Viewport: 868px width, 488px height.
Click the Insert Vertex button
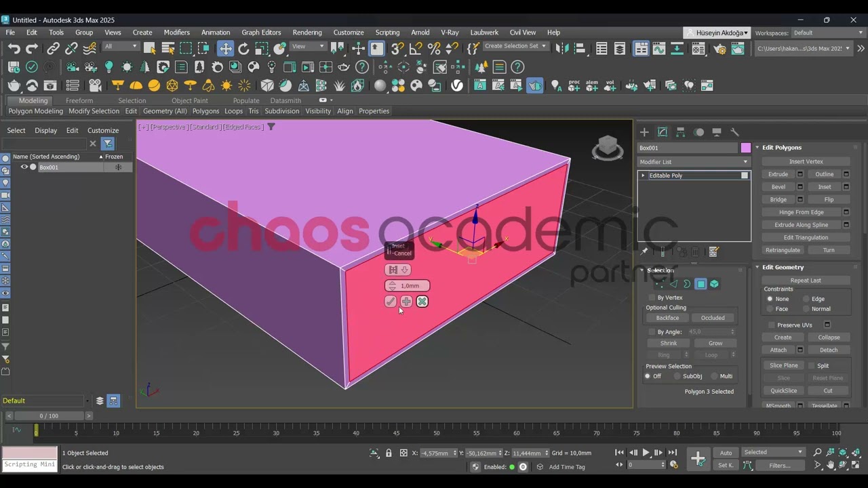(x=806, y=161)
